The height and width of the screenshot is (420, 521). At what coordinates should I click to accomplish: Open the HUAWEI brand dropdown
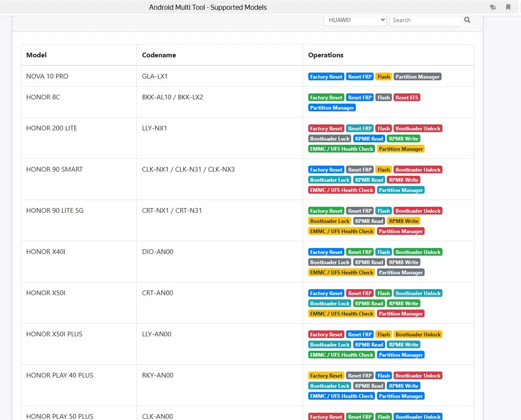tap(355, 20)
